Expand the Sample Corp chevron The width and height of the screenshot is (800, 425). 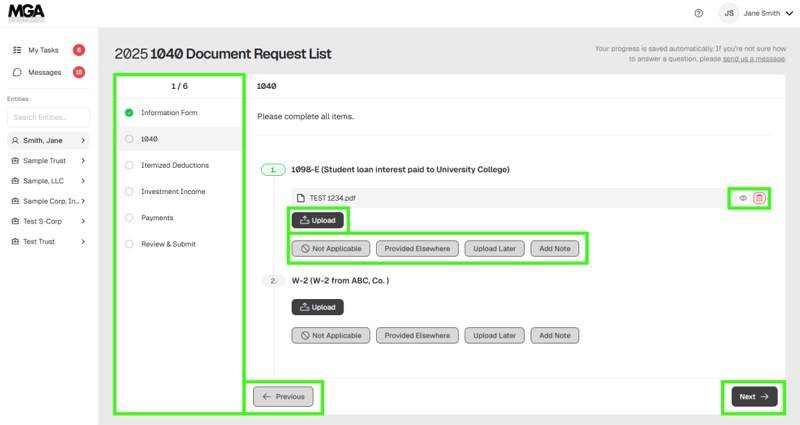[83, 201]
